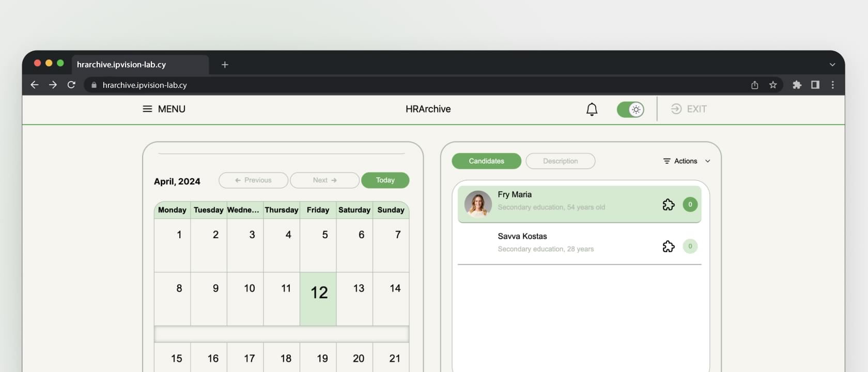Reload the page
The width and height of the screenshot is (868, 372).
pyautogui.click(x=71, y=85)
